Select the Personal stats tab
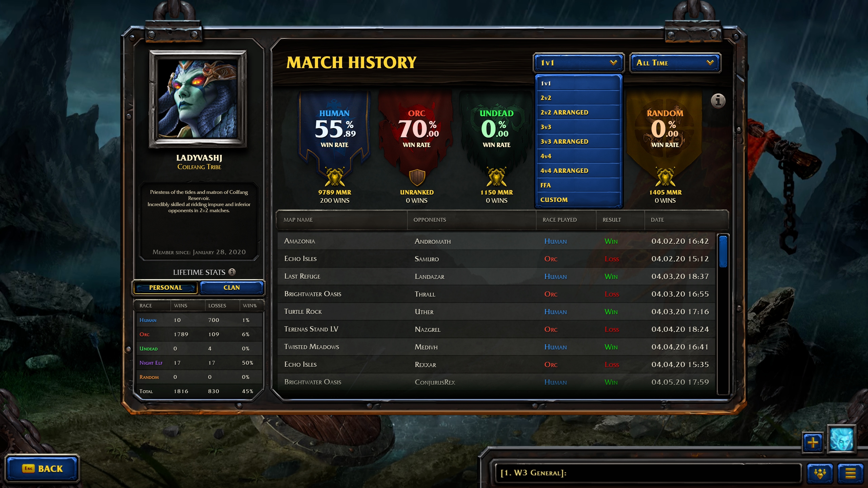The height and width of the screenshot is (488, 868). coord(166,287)
